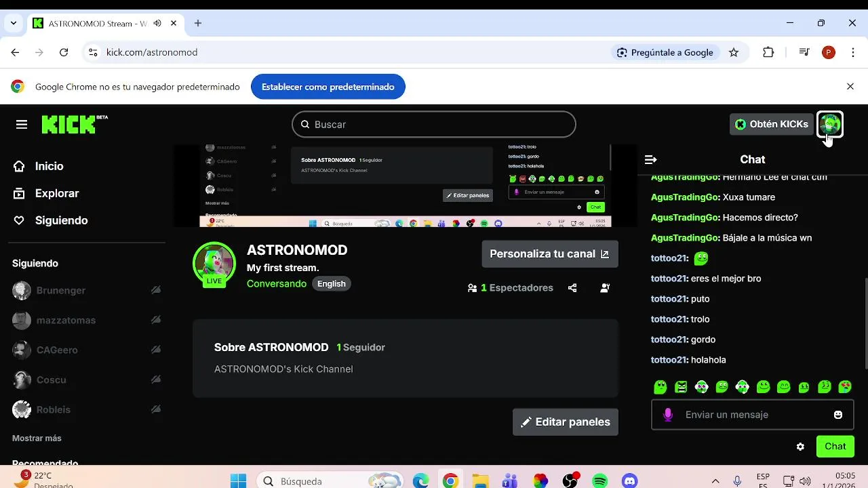The width and height of the screenshot is (868, 488).
Task: Click the purple microphone icon in chat input
Action: [668, 415]
